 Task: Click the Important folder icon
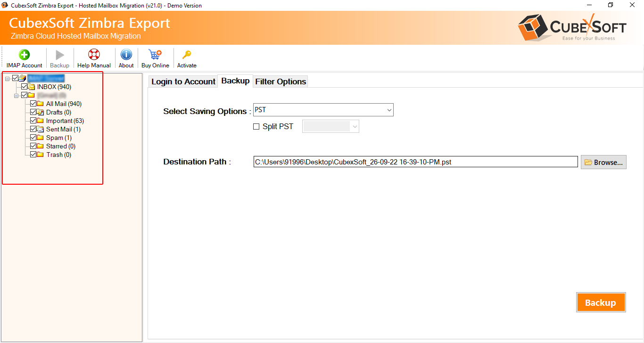(x=41, y=121)
